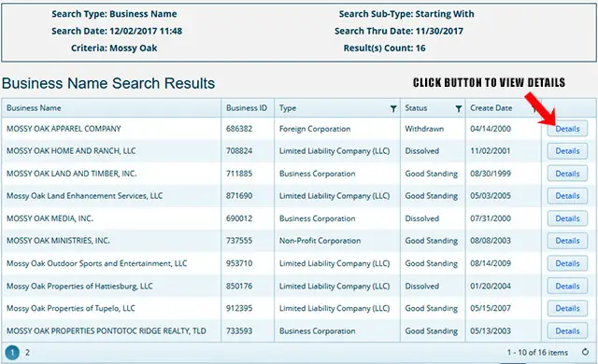
Task: Select Business ID 871690
Action: [239, 196]
